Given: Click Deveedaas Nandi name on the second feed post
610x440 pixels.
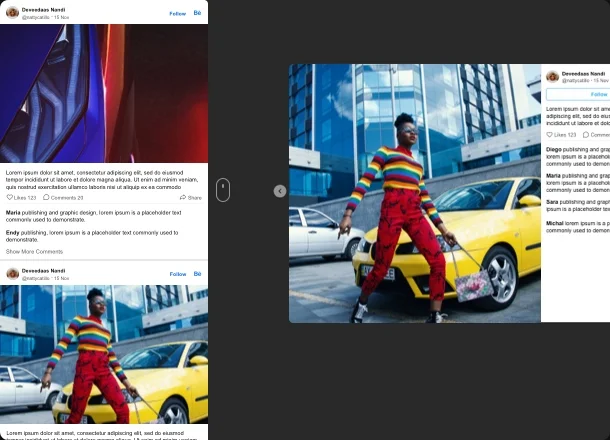Looking at the screenshot, I should point(44,271).
